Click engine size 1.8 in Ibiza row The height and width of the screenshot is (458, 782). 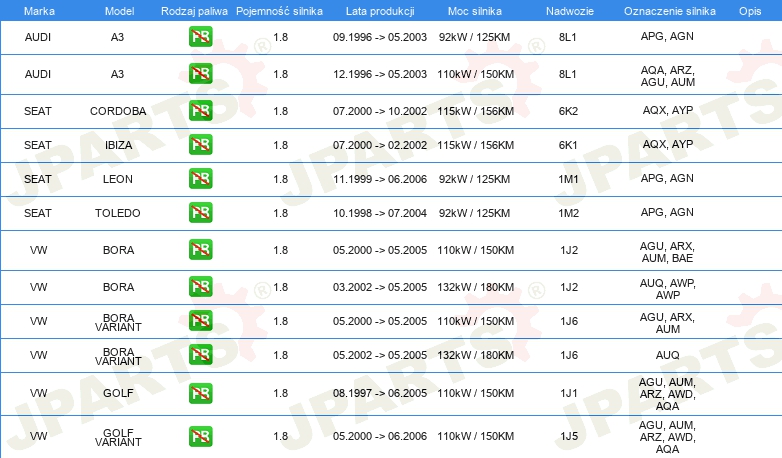coord(281,145)
